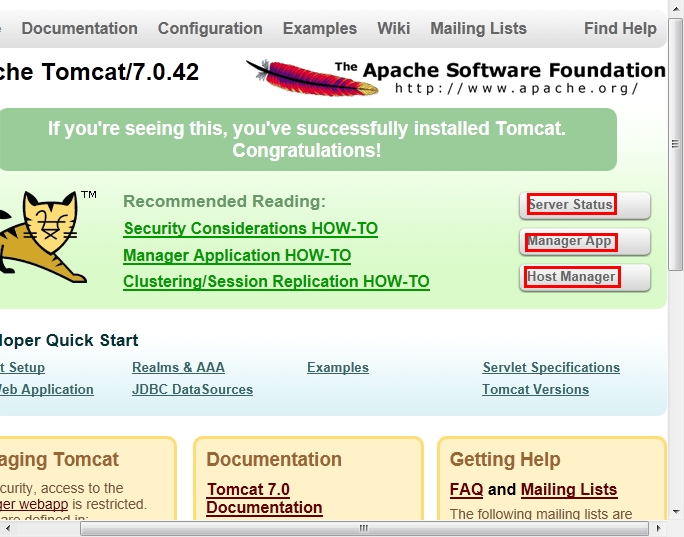Open Mailing Lists link under Getting Help

click(569, 489)
